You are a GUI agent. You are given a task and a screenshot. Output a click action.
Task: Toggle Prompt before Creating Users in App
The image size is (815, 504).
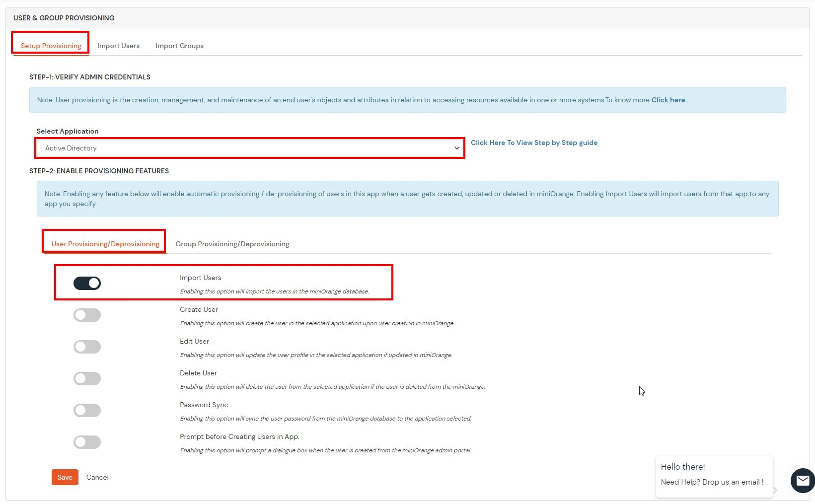pos(87,442)
